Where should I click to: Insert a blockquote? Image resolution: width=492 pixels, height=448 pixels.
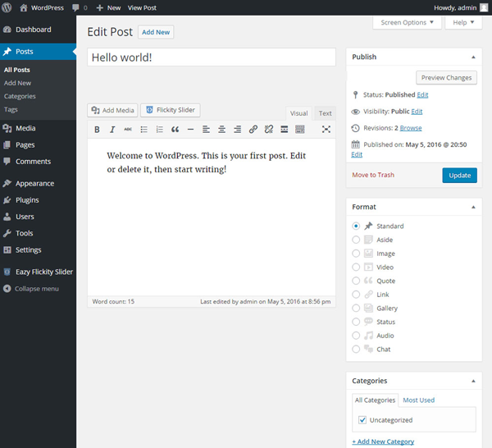click(x=175, y=130)
